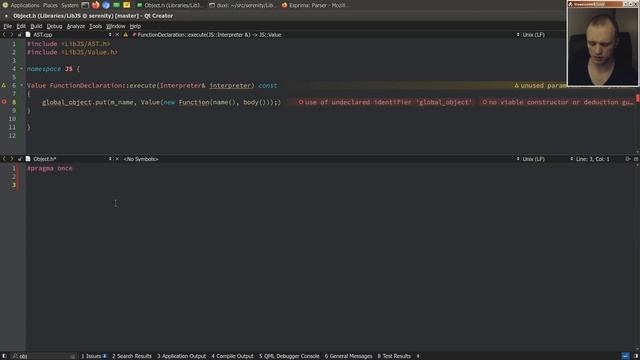
Task: Click the blue progress indicator in status bar
Action: point(625,356)
